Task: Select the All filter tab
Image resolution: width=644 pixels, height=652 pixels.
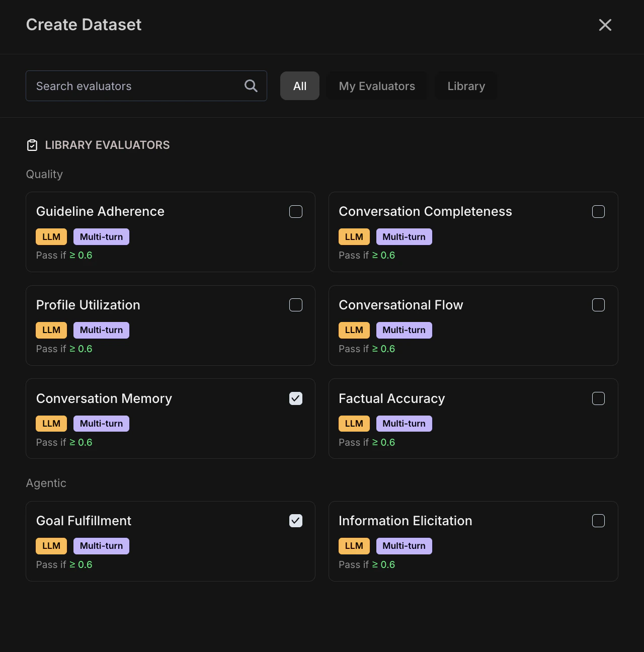Action: 300,86
